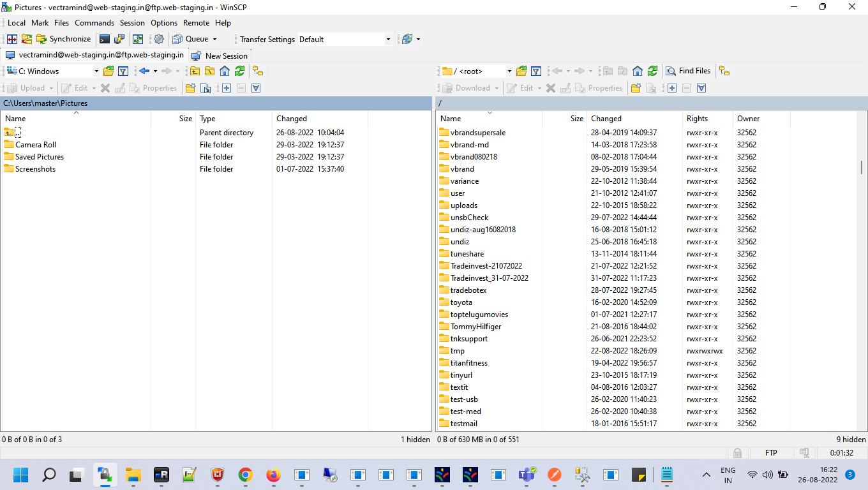Open the Commands menu
Viewport: 868px width, 490px height.
94,22
